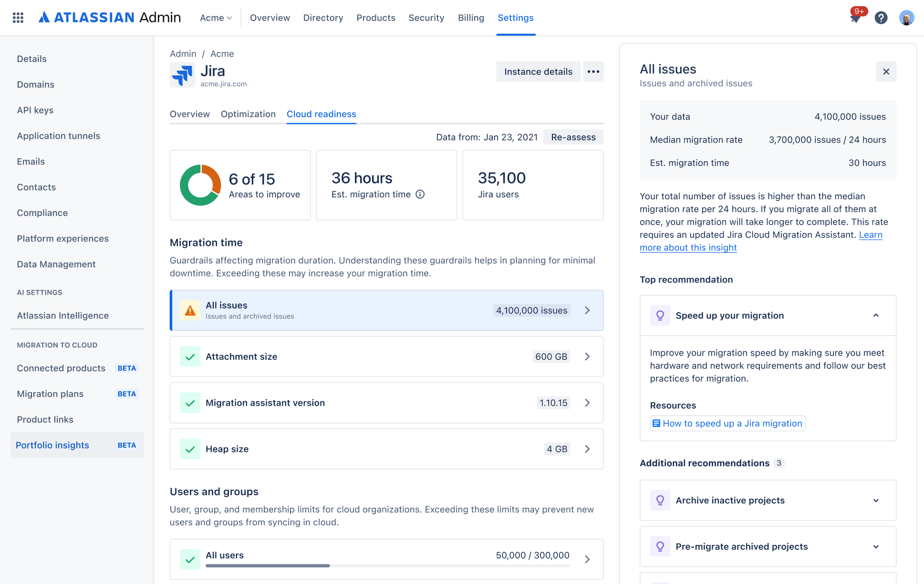The height and width of the screenshot is (584, 924).
Task: Expand Archive inactive projects recommendation
Action: point(876,500)
